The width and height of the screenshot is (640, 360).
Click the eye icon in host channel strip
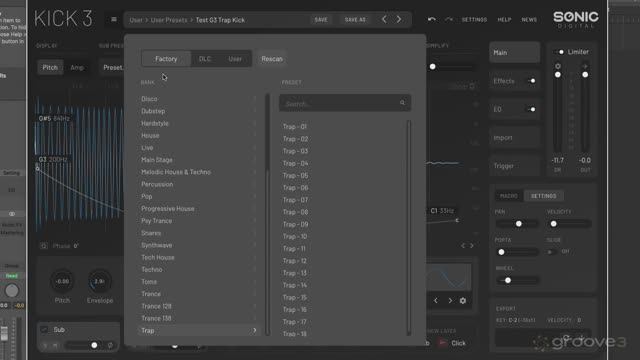point(12,213)
